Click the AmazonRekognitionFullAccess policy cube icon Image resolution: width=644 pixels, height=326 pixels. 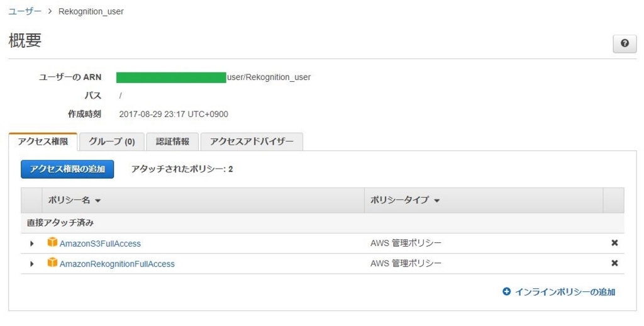pos(52,262)
